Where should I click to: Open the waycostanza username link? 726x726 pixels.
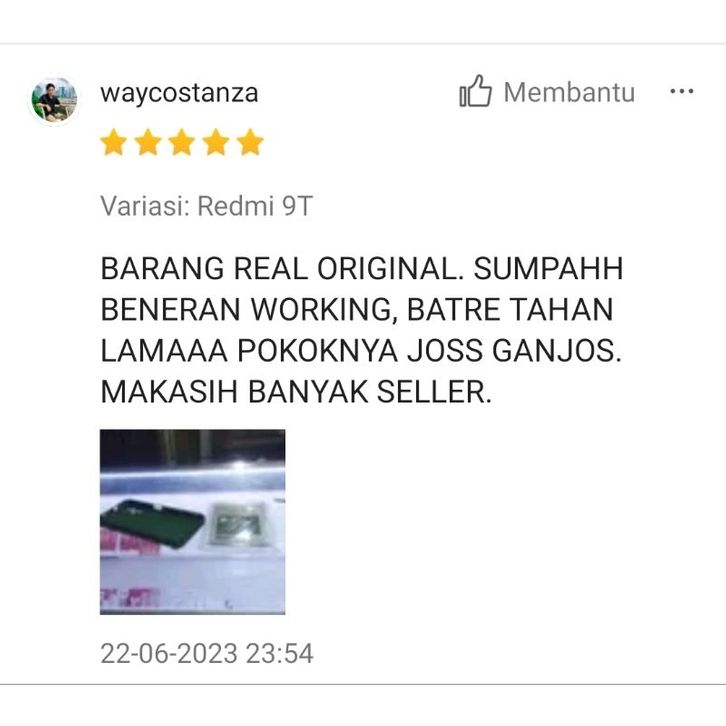pos(179,93)
